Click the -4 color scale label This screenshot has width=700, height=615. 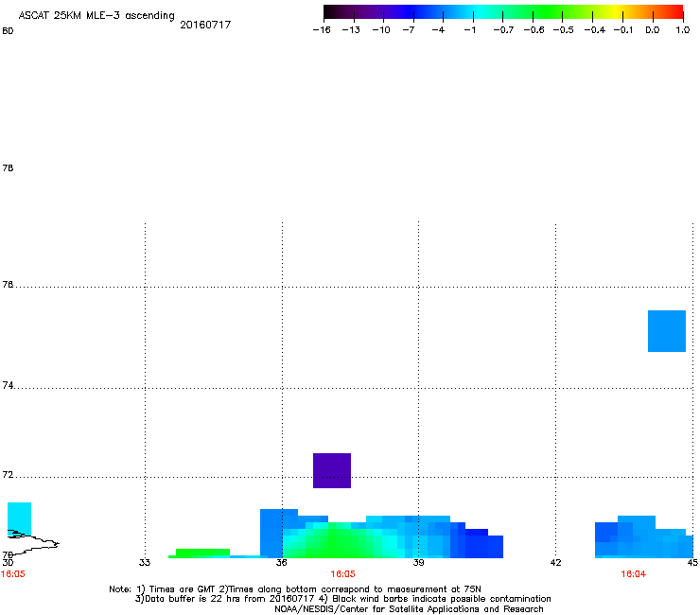pyautogui.click(x=438, y=30)
